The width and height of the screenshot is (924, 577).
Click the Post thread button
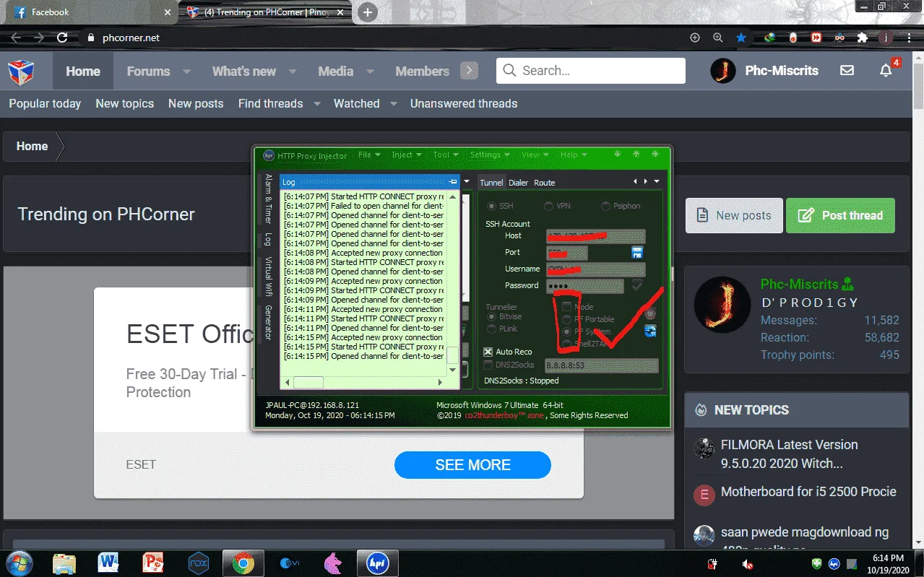(x=840, y=215)
